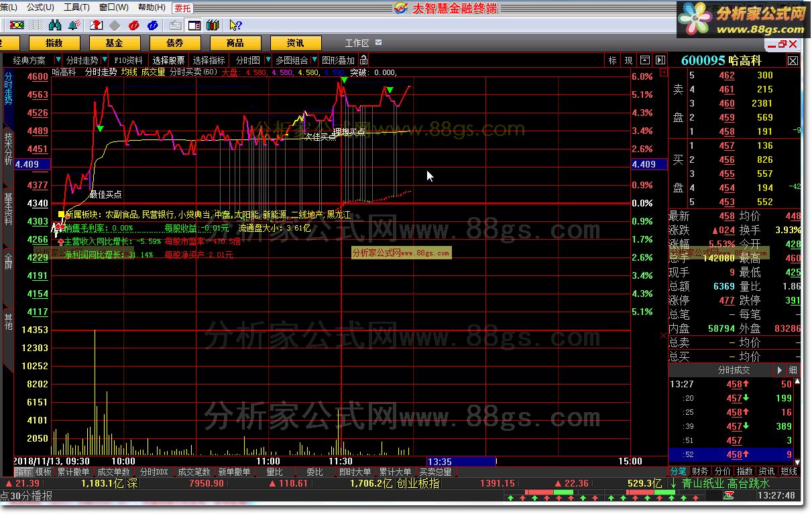Click the 创业板指 index in status bar

point(418,483)
